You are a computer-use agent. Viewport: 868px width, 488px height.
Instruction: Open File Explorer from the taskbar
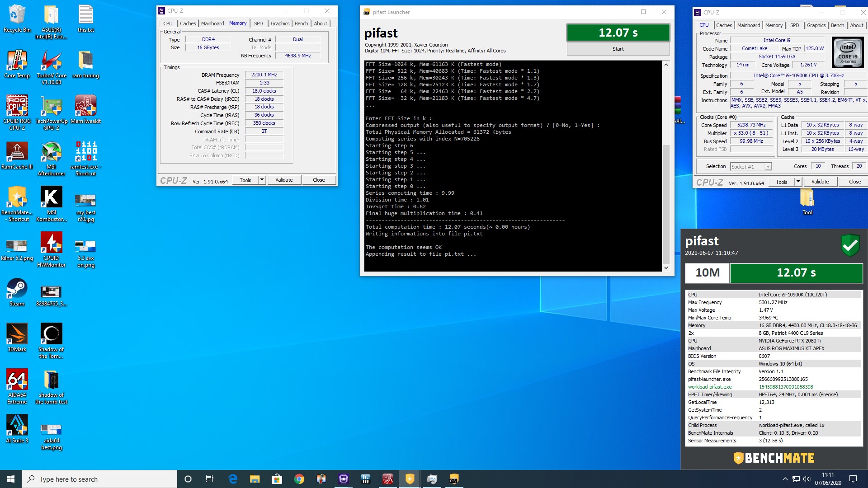click(x=255, y=479)
